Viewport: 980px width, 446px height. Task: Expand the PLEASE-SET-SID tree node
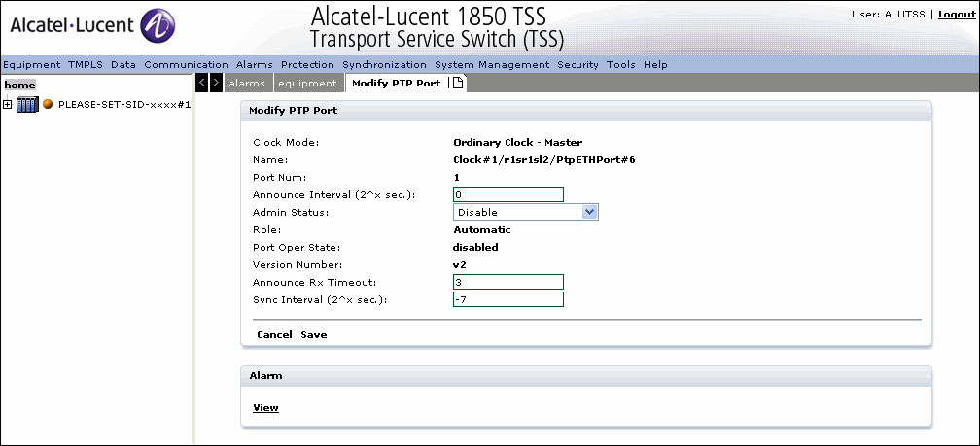tap(8, 104)
